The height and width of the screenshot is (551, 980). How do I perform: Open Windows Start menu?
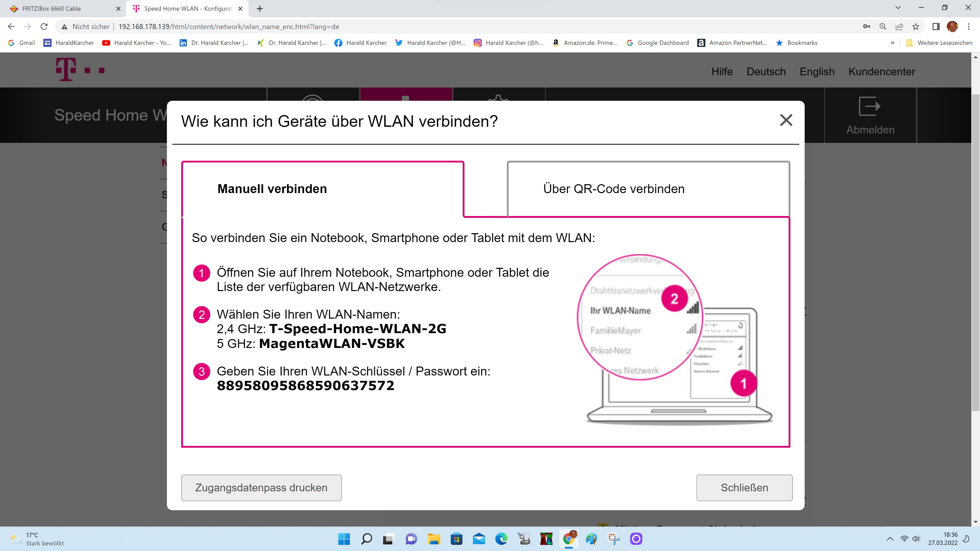(344, 539)
